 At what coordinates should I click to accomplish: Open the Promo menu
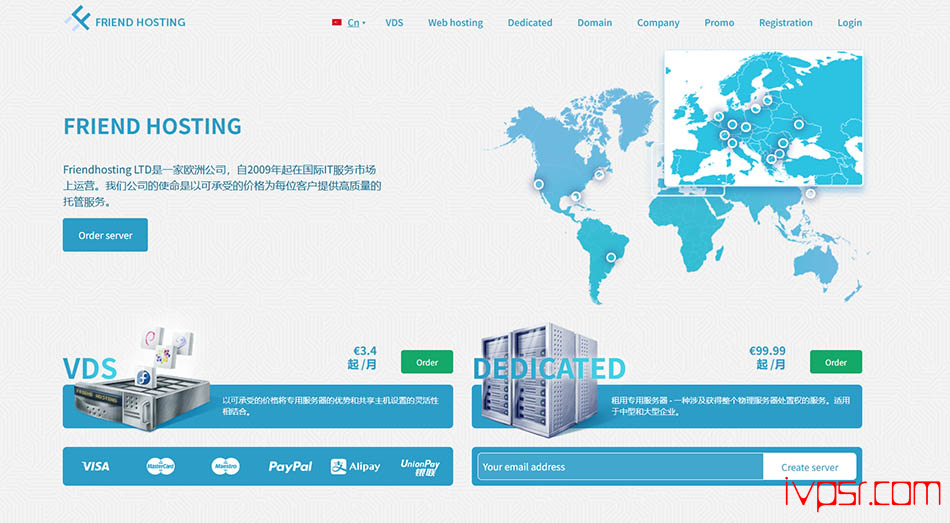(x=719, y=23)
